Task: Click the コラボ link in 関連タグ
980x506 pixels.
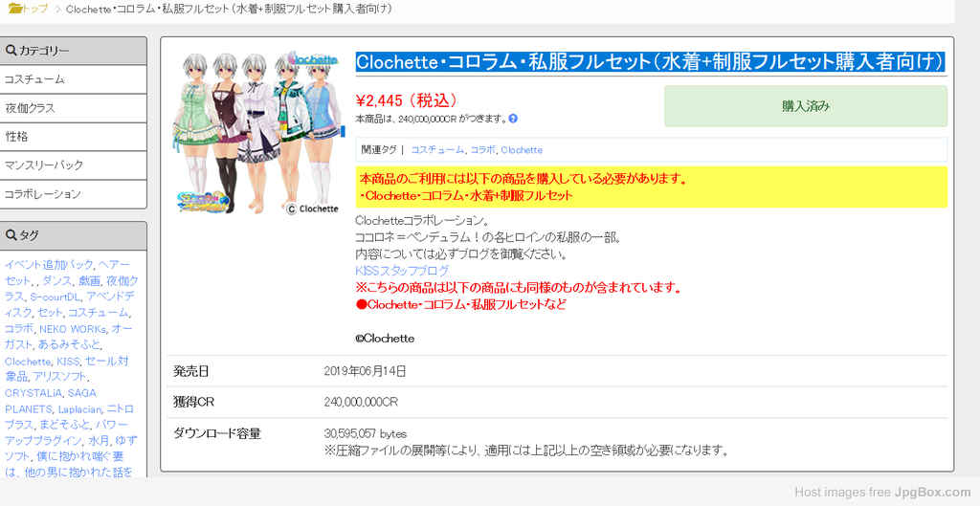Action: click(482, 150)
